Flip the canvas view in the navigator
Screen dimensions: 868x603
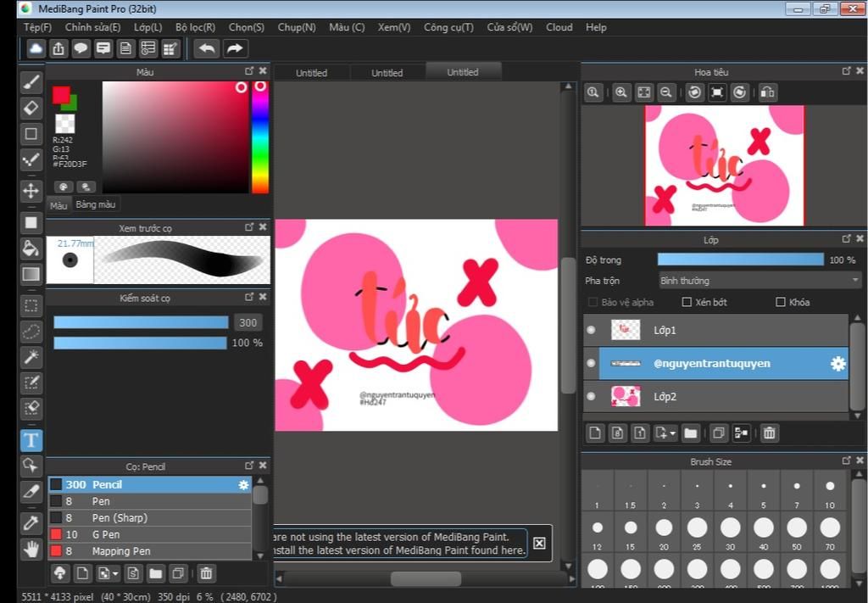click(767, 92)
